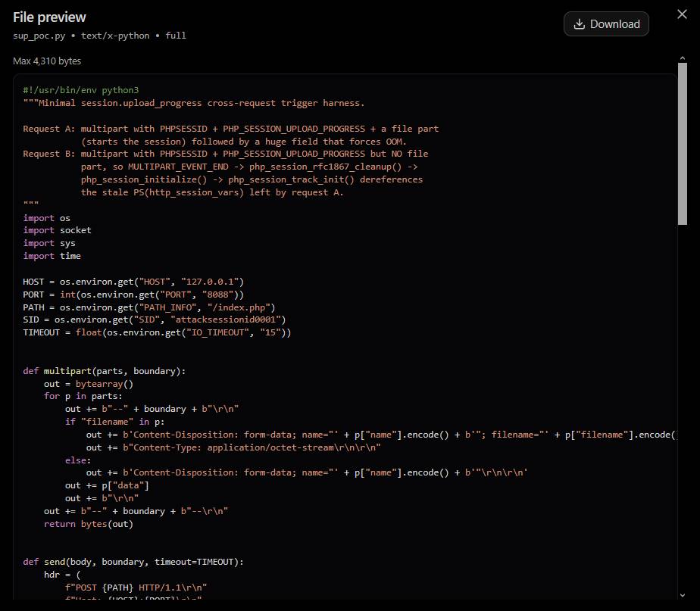Viewport: 700px width, 611px height.
Task: Click the "def multipart(parts, boundary):" line
Action: click(x=105, y=371)
